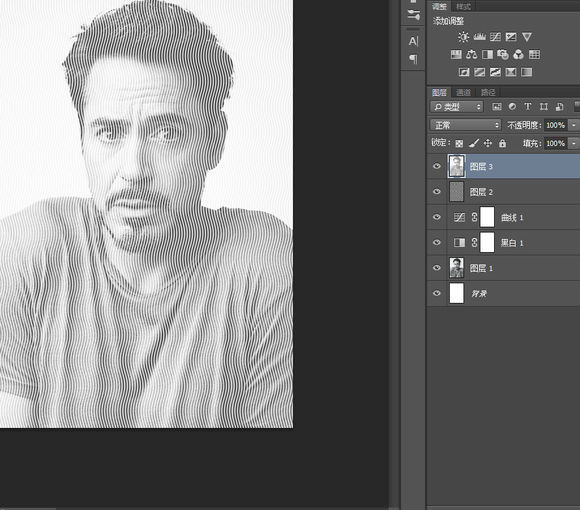The height and width of the screenshot is (510, 580).
Task: Click the 图层 1 layer thumbnail
Action: (456, 268)
